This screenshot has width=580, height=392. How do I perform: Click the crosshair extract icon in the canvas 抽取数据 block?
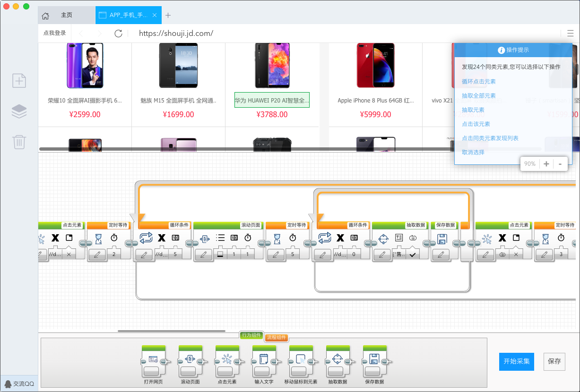coord(384,238)
